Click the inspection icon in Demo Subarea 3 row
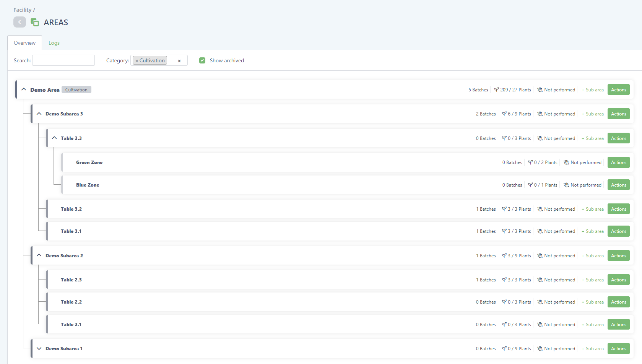 (540, 114)
